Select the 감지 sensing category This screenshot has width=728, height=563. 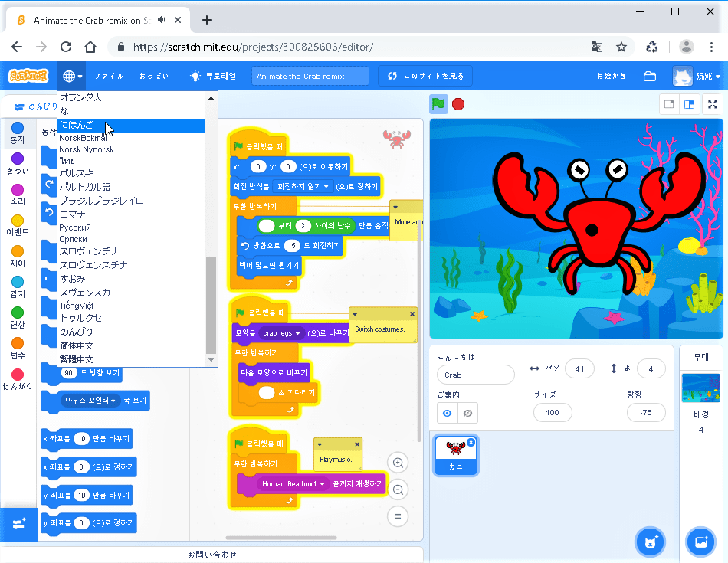point(18,286)
